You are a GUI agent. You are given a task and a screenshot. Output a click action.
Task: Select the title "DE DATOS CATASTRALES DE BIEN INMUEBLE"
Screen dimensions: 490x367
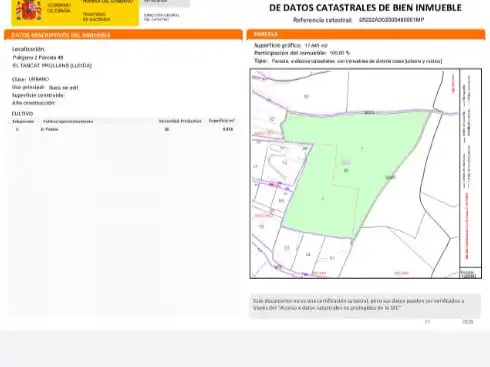[x=365, y=8]
